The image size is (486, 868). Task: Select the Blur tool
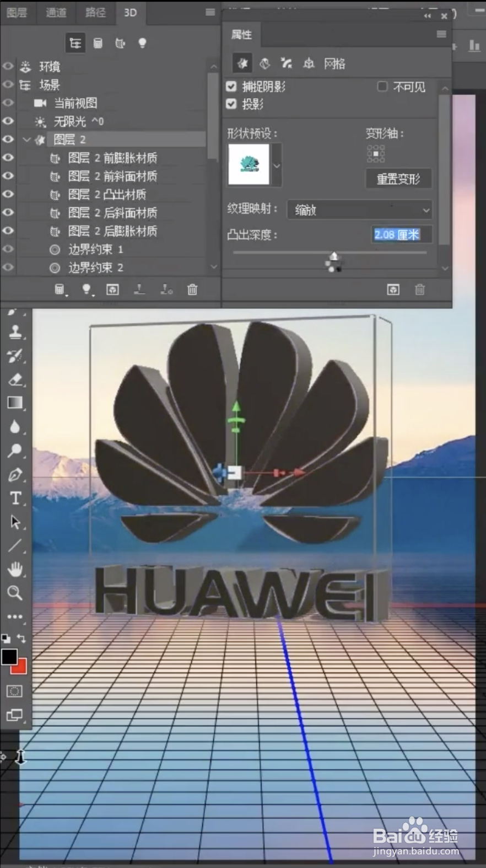(15, 427)
